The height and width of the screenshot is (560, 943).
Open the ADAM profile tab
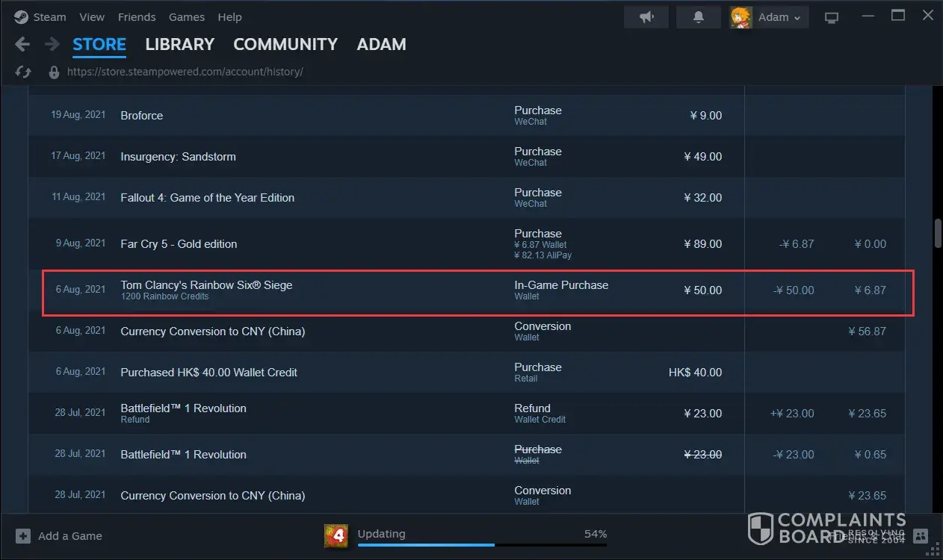coord(381,45)
